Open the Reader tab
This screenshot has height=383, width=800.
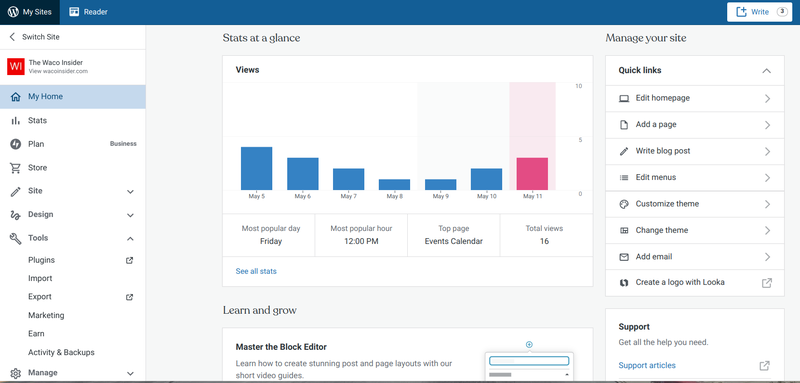(88, 12)
